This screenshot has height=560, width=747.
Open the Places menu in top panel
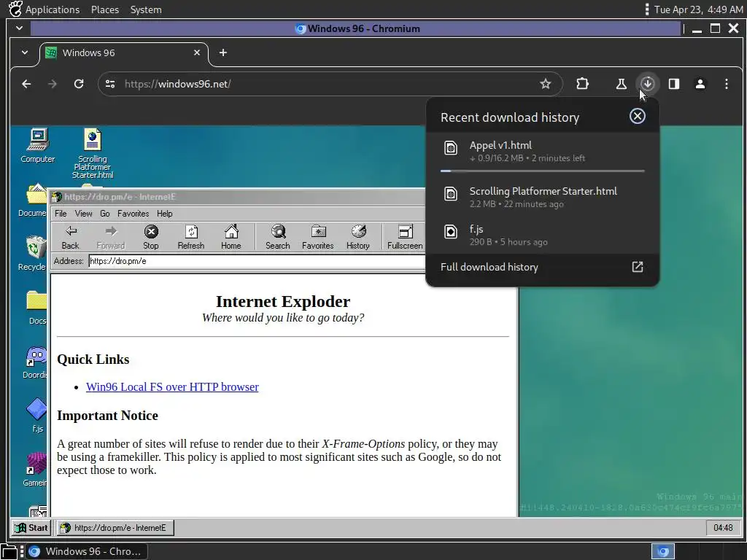105,9
